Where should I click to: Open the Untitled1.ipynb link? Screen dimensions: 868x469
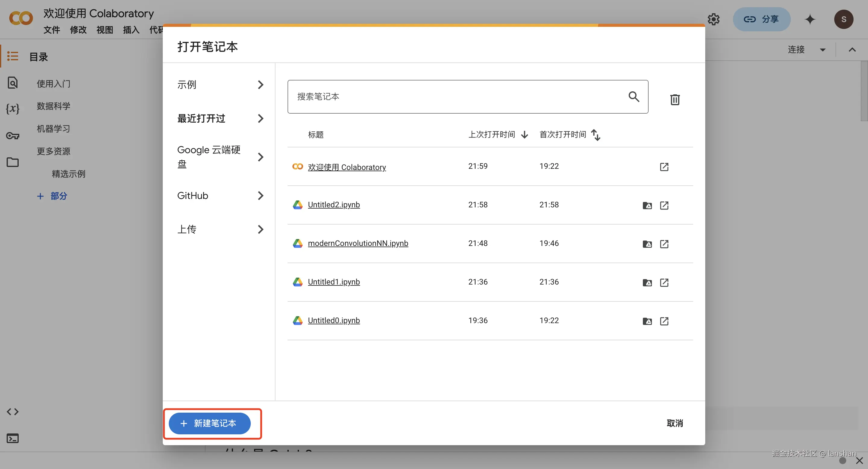334,282
